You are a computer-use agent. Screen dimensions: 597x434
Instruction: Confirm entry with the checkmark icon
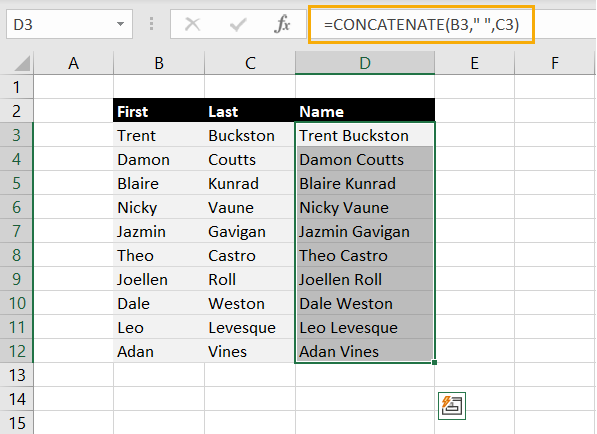click(238, 25)
